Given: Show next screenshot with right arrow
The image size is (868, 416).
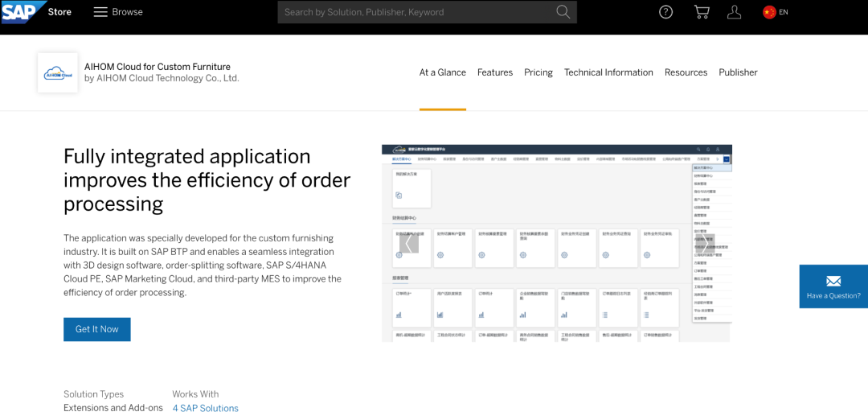Looking at the screenshot, I should (706, 243).
